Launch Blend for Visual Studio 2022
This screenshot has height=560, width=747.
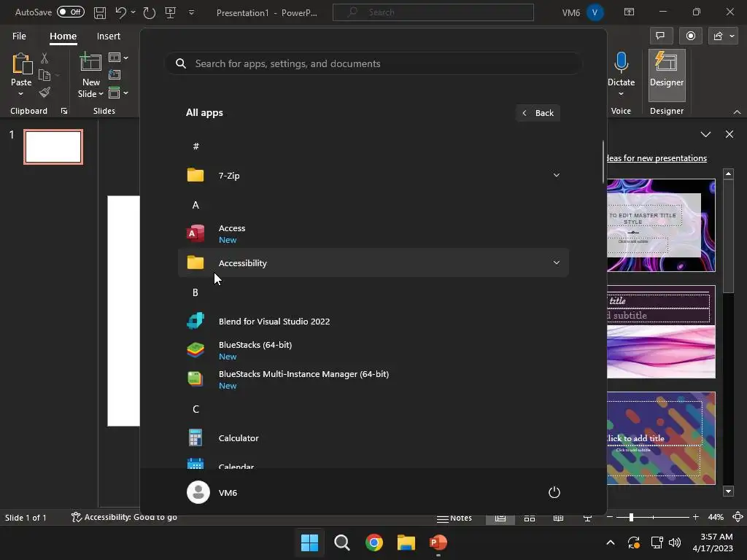373,322
